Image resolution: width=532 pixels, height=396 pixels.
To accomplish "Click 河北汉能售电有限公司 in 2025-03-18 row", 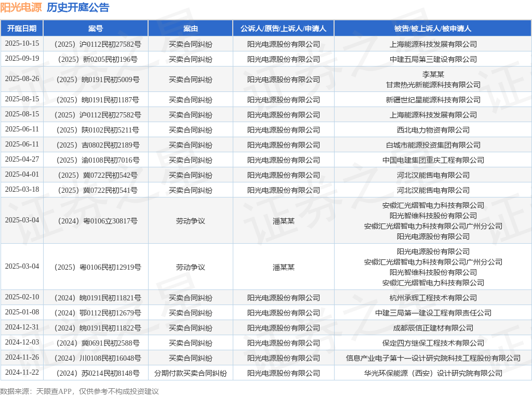I will pyautogui.click(x=433, y=190).
